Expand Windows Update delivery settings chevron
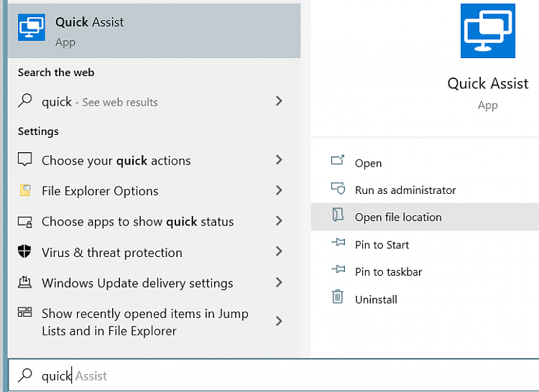This screenshot has width=539, height=392. [x=279, y=282]
